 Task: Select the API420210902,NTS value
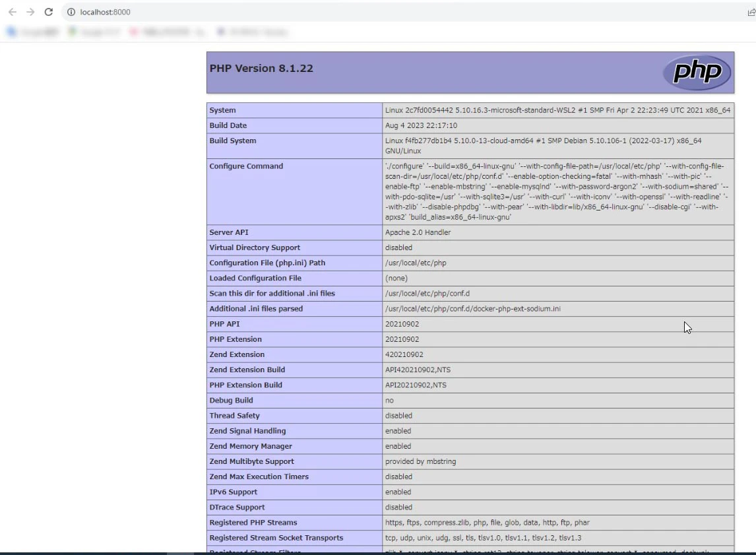(x=418, y=370)
